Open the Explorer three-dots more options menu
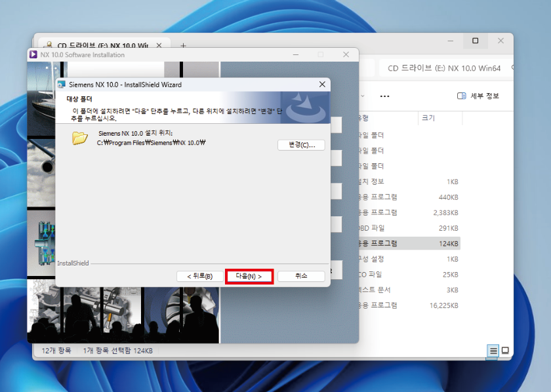The width and height of the screenshot is (551, 392). (385, 96)
